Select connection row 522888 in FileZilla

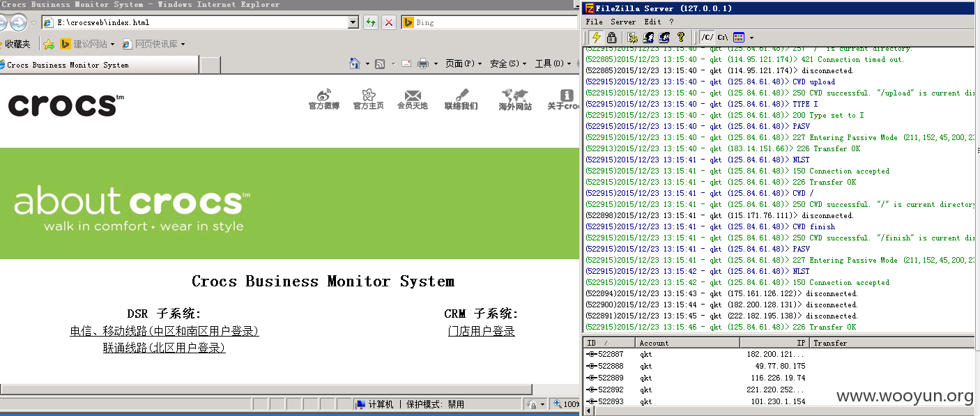[779, 367]
